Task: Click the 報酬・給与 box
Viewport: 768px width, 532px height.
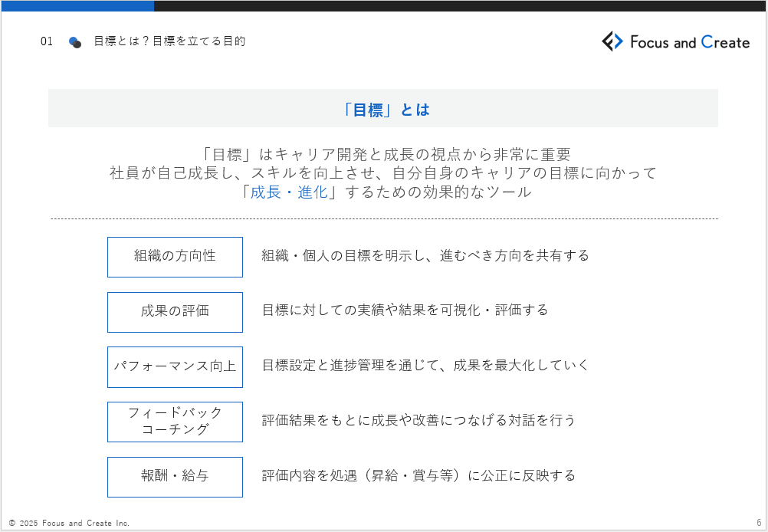Action: click(175, 477)
